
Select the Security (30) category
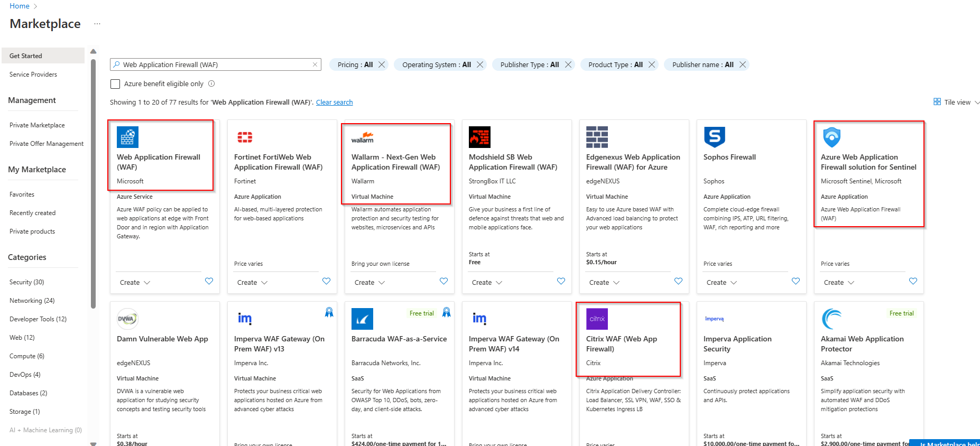click(x=26, y=282)
